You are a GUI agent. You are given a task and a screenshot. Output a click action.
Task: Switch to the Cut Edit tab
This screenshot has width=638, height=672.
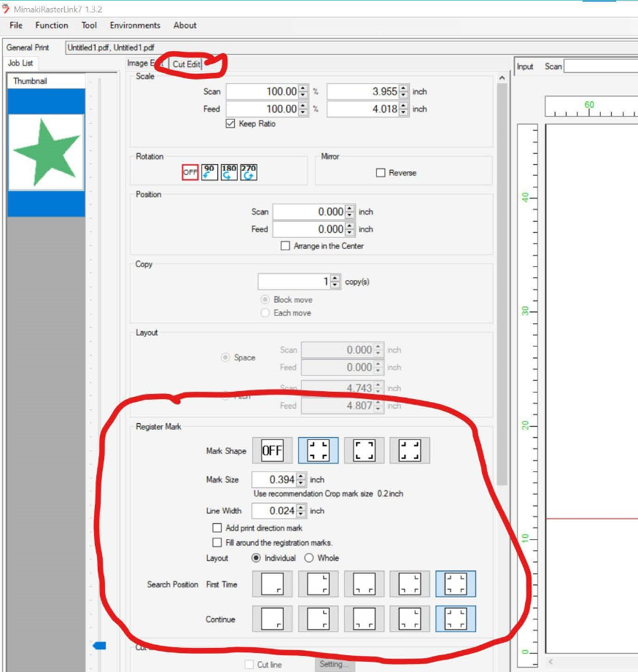tap(186, 64)
